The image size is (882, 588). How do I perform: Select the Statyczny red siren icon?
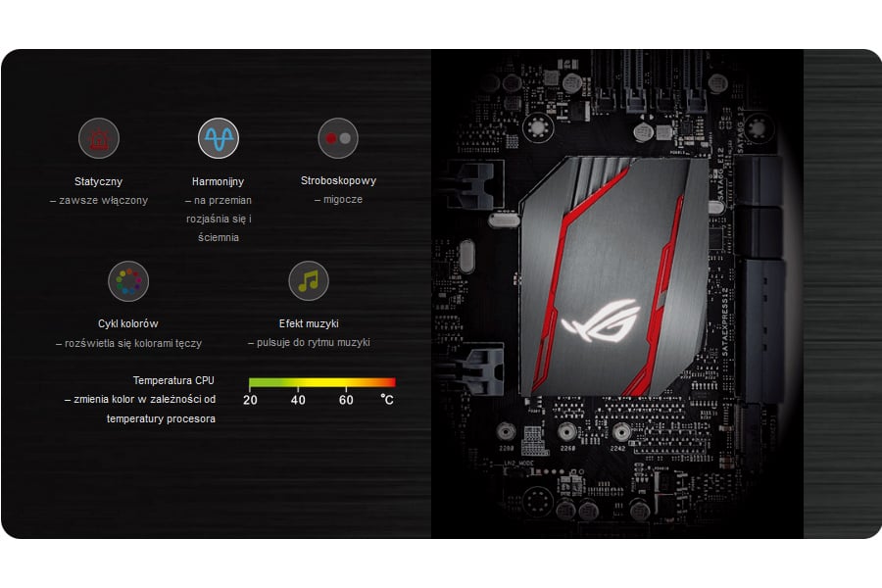point(99,138)
